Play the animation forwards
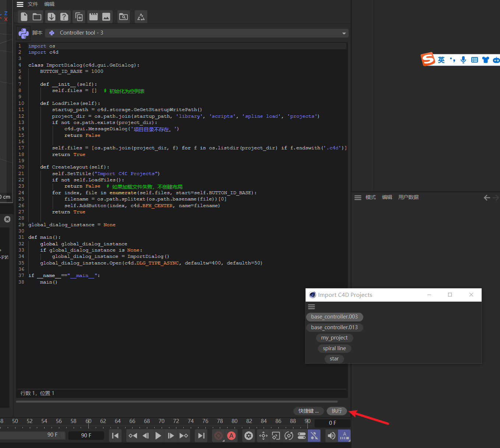 tap(158, 436)
